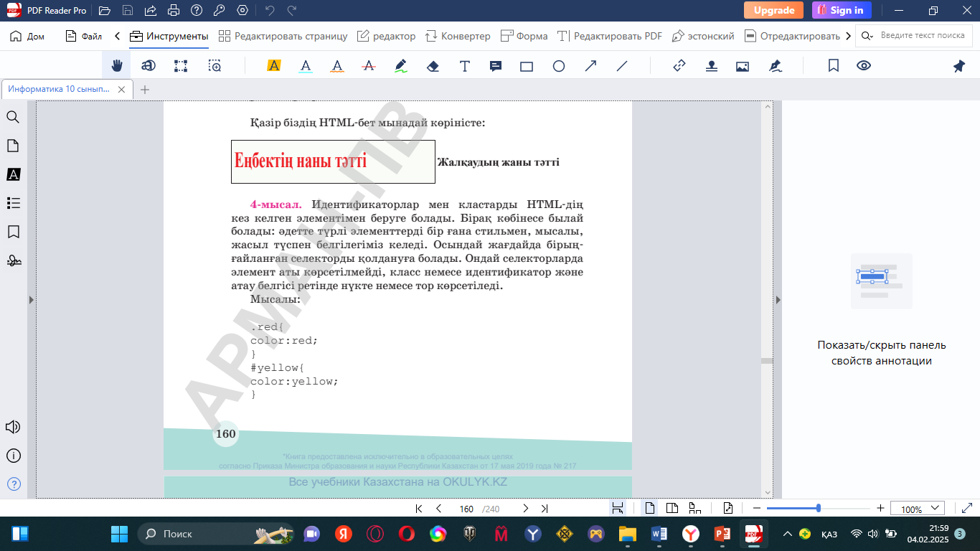Add a Signature with the pen-sign tool
This screenshot has height=551, width=980.
[x=775, y=66]
